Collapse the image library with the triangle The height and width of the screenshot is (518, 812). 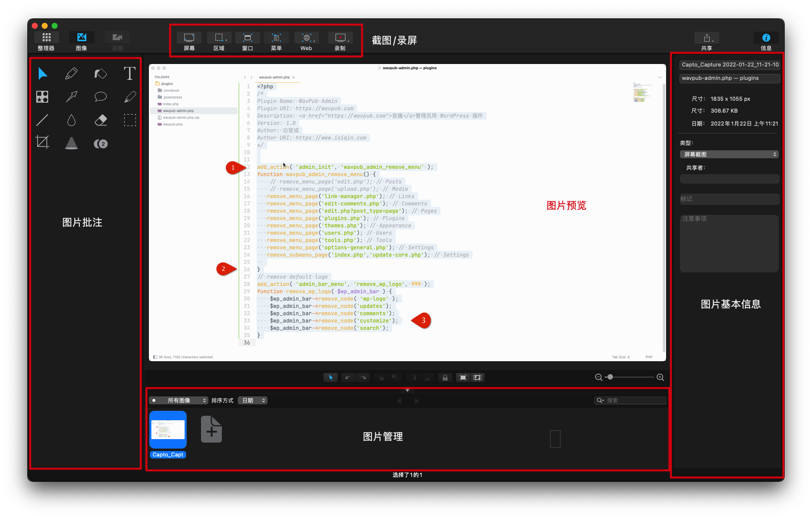pyautogui.click(x=407, y=390)
